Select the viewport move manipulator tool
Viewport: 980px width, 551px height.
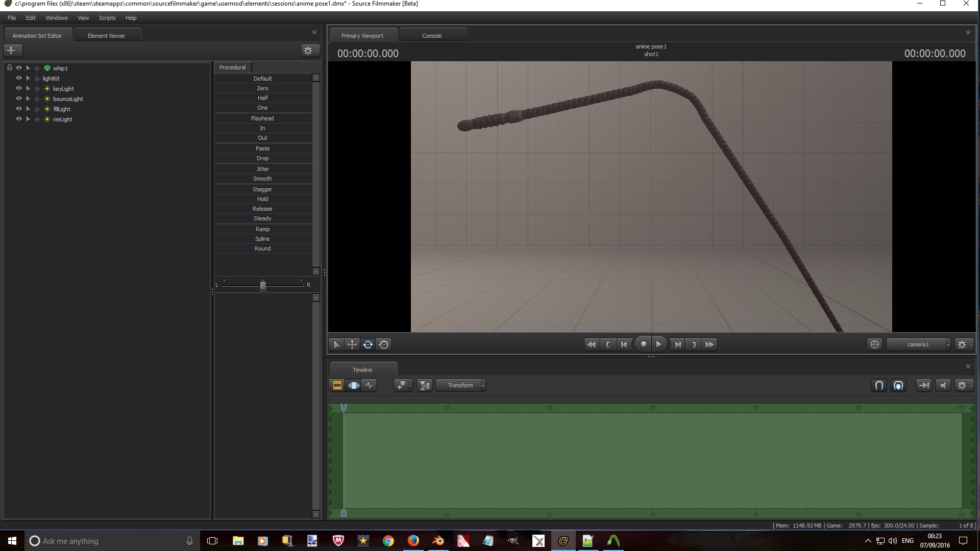(352, 344)
